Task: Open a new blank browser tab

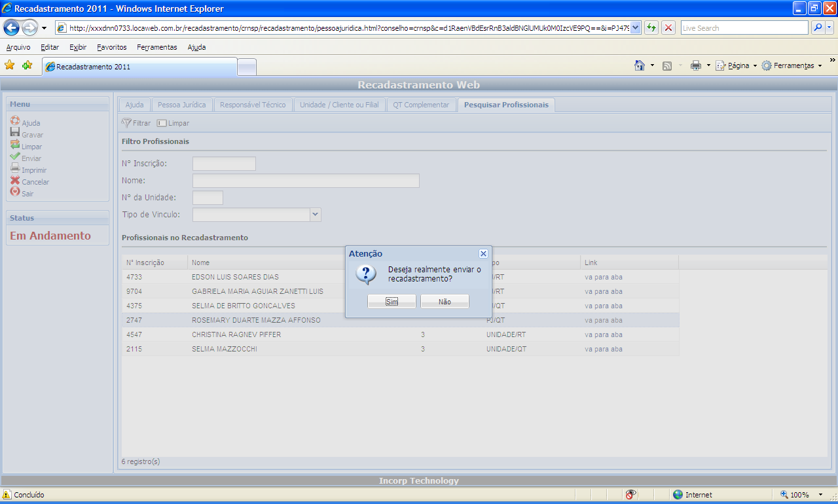Action: (247, 67)
